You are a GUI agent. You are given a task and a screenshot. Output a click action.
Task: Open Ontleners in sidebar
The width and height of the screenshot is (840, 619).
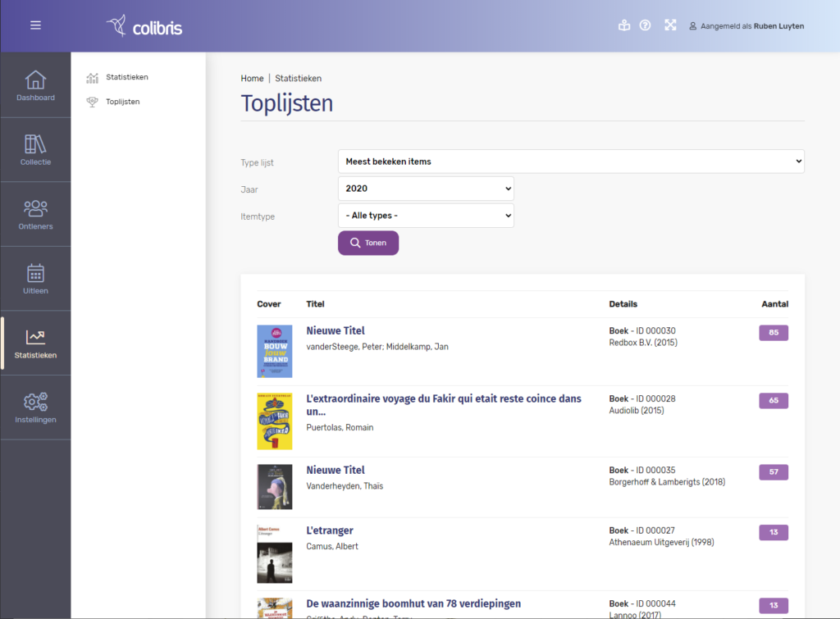coord(35,214)
